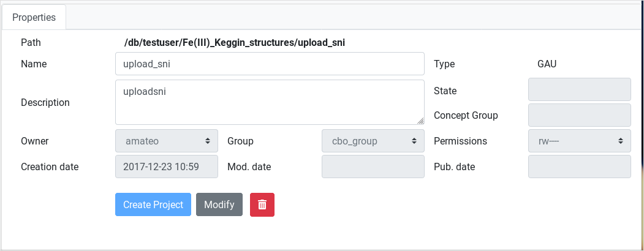Click the empty Concept Group field

[580, 115]
